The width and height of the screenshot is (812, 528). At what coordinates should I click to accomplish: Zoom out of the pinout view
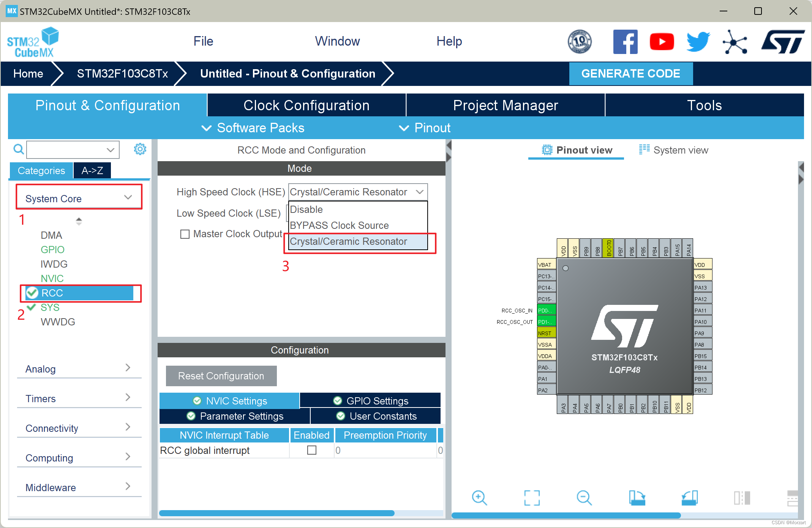[584, 498]
